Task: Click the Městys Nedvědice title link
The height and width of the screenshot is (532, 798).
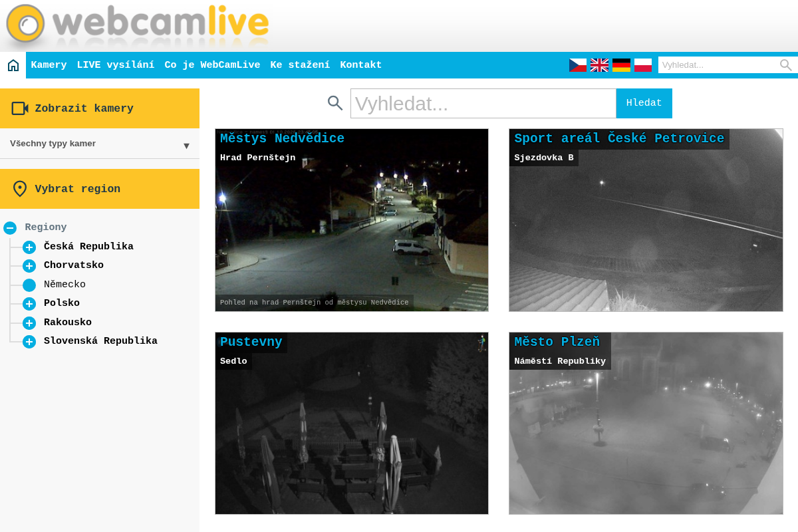Action: [282, 138]
